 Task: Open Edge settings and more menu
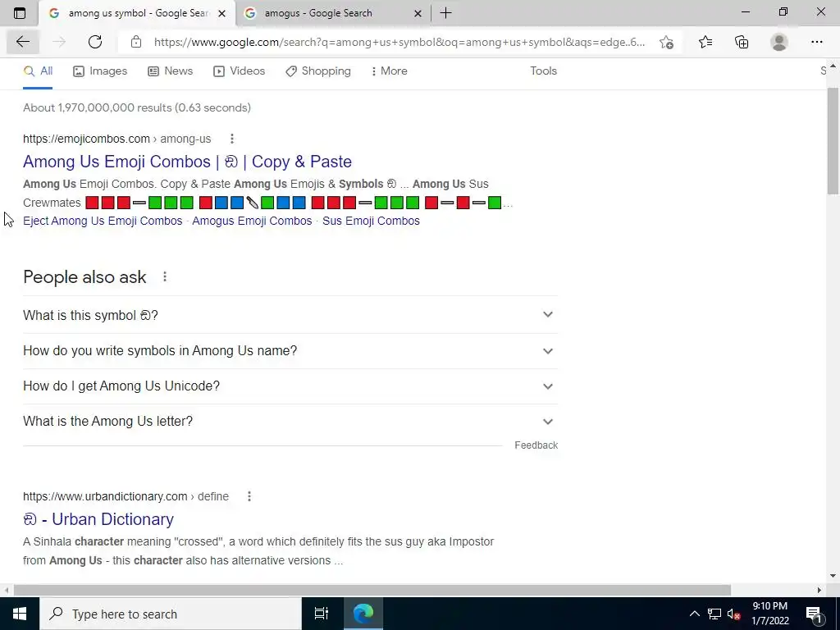[x=816, y=42]
